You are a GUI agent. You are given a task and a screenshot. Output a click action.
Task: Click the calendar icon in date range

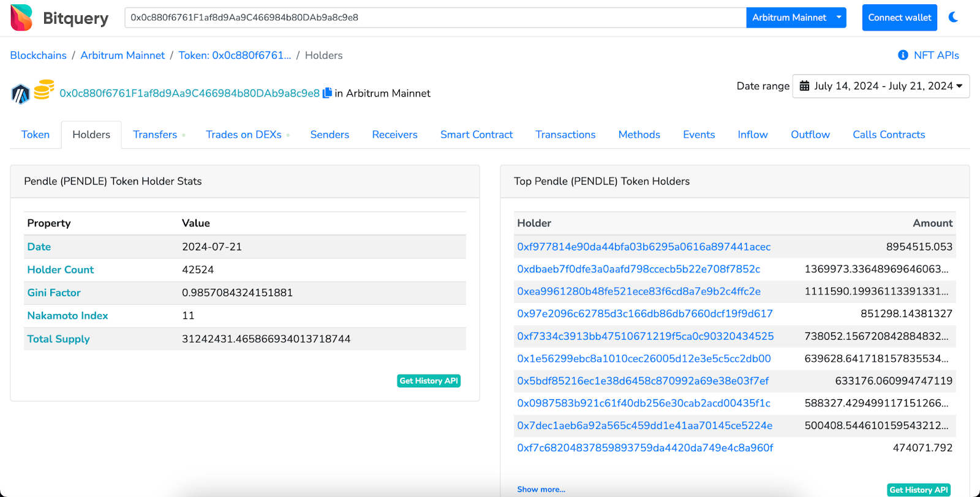805,86
